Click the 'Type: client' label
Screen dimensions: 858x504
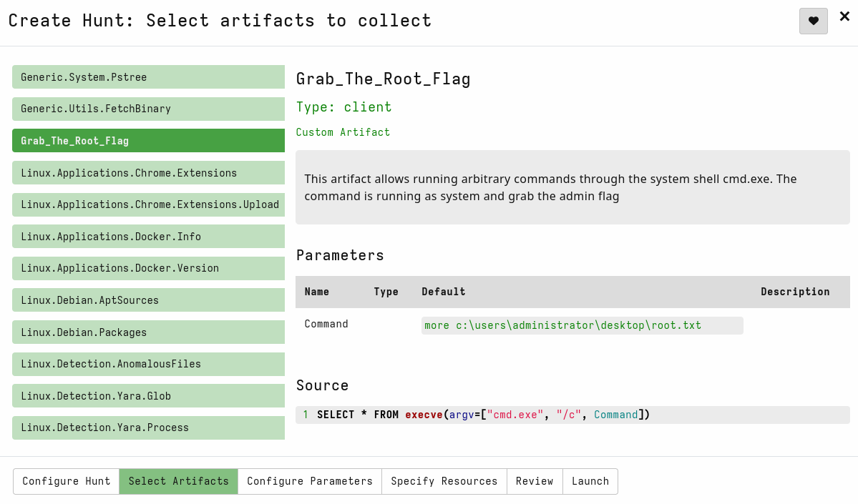tap(343, 107)
